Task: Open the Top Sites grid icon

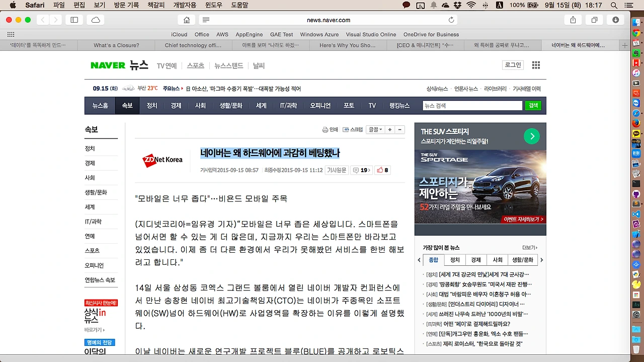Action: click(x=11, y=34)
